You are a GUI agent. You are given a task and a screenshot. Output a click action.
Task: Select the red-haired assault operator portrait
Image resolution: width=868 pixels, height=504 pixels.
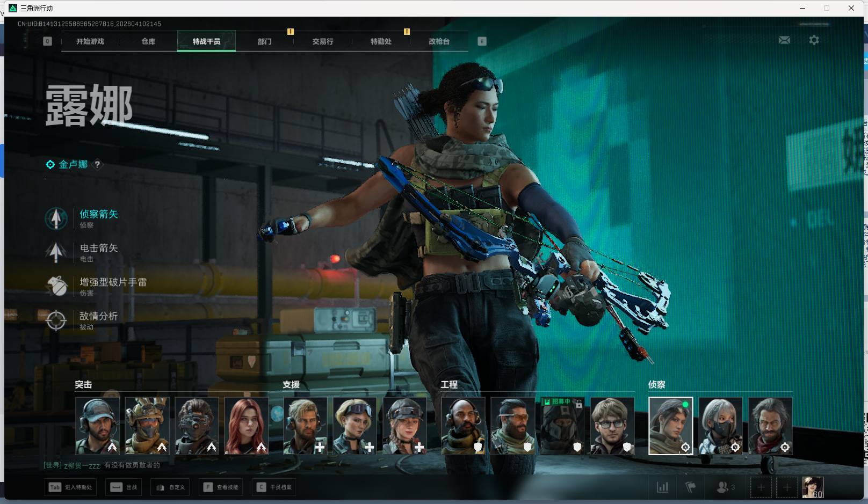tap(247, 426)
